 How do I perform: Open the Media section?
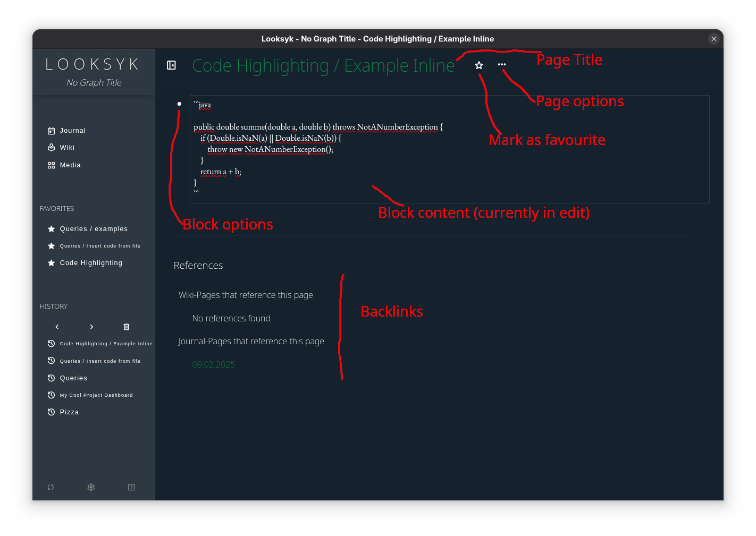[70, 165]
